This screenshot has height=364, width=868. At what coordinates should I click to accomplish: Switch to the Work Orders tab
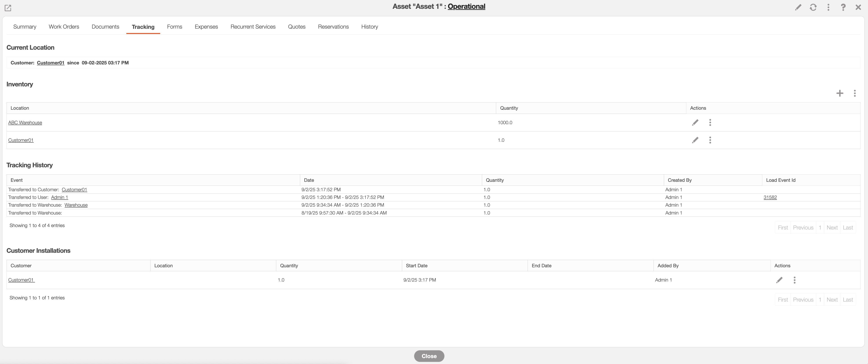click(x=64, y=27)
